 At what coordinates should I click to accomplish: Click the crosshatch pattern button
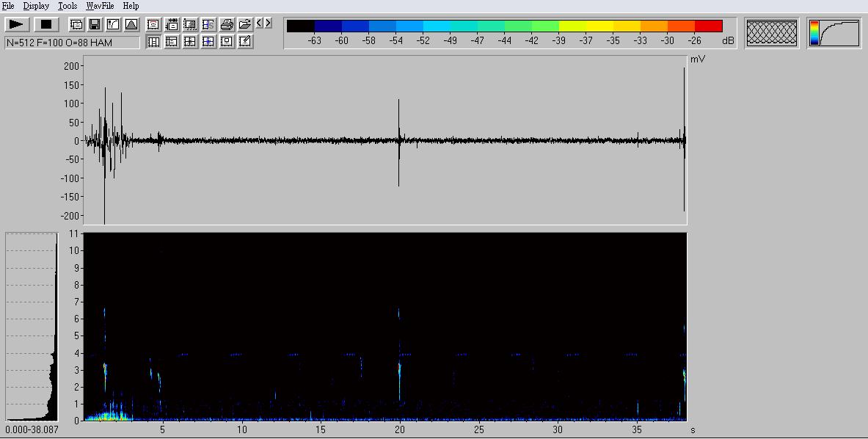771,33
